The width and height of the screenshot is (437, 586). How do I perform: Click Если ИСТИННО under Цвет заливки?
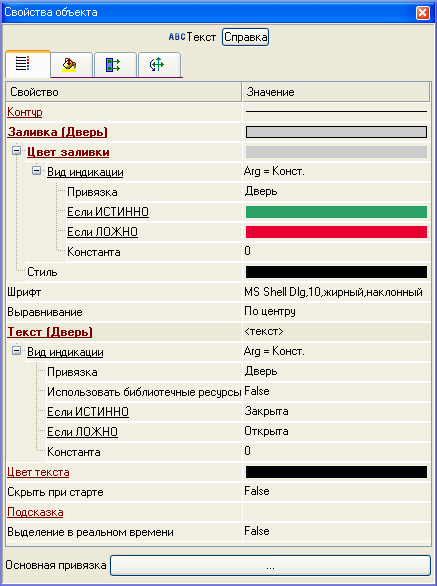pos(108,212)
